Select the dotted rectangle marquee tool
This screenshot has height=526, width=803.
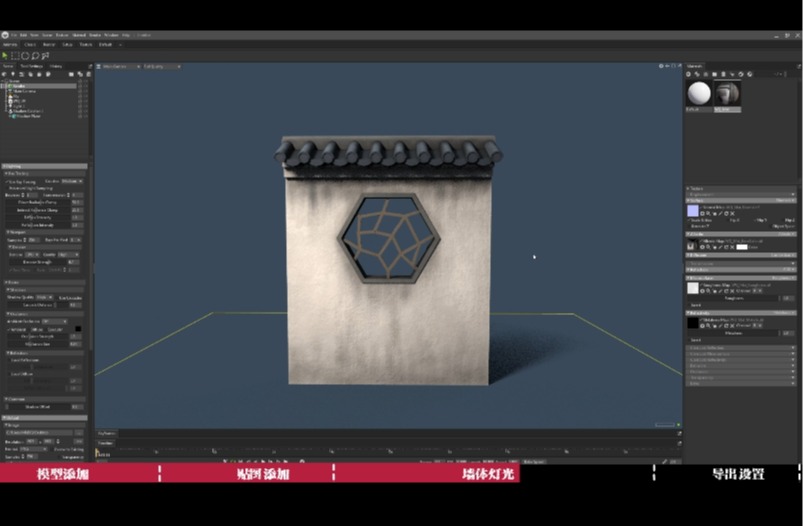(15, 55)
